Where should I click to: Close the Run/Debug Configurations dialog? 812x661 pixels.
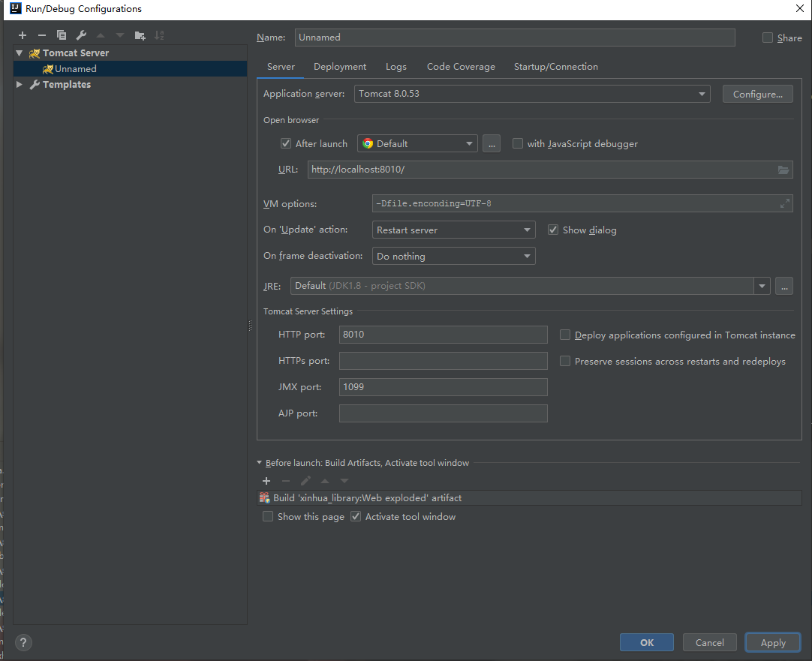click(799, 8)
